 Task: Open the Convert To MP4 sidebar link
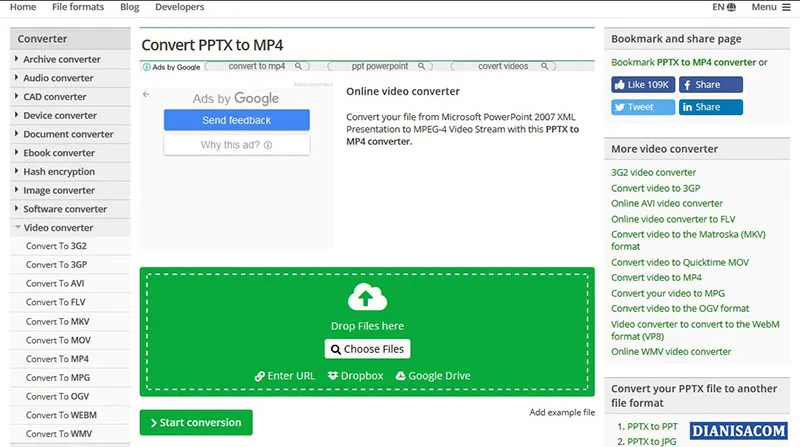tap(57, 359)
